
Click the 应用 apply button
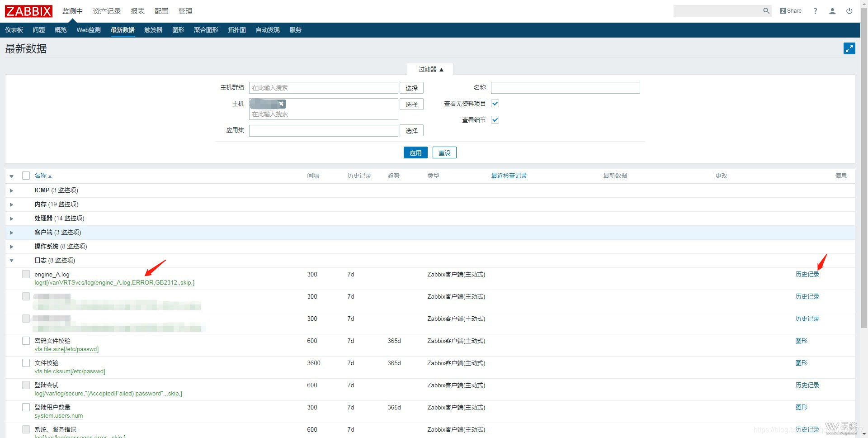415,152
